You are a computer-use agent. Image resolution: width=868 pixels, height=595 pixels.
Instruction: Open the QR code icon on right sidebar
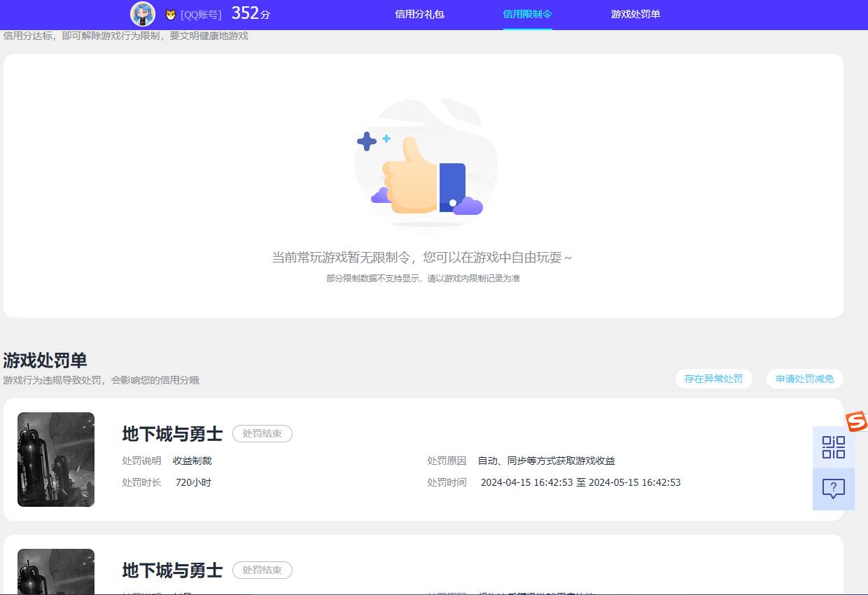(834, 447)
